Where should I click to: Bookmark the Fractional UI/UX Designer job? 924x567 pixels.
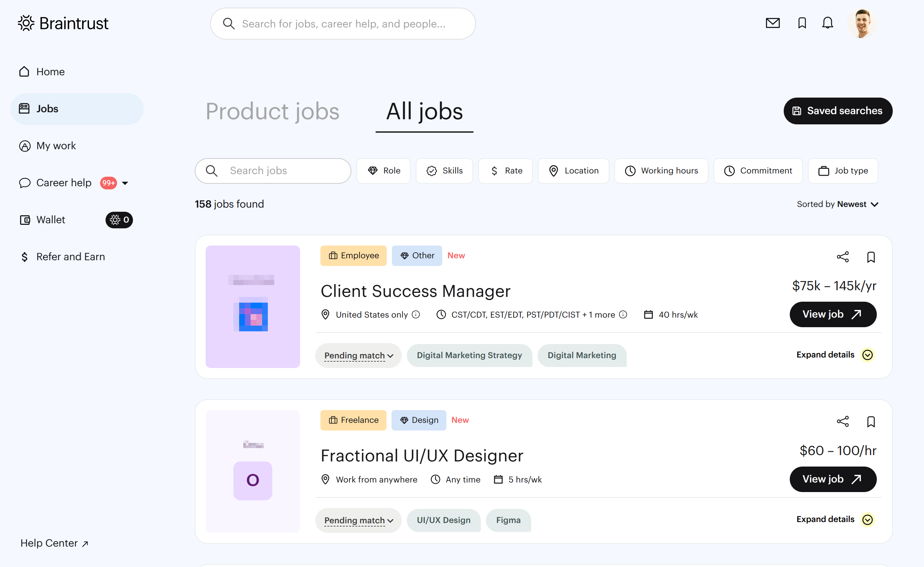point(871,422)
